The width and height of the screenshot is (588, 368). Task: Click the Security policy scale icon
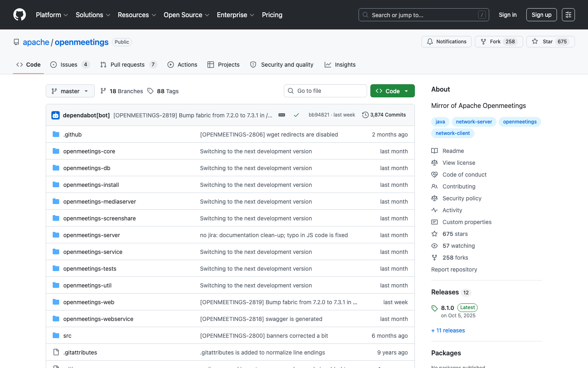point(434,198)
